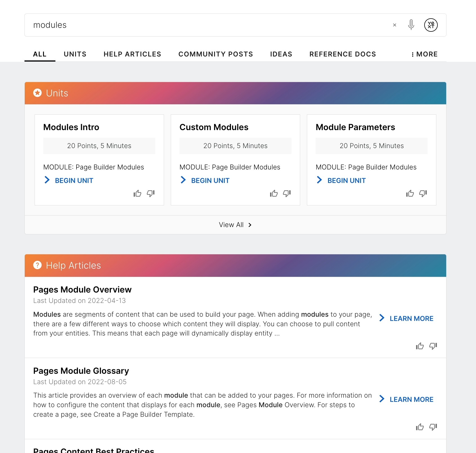Begin the Modules Intro unit

click(x=69, y=180)
